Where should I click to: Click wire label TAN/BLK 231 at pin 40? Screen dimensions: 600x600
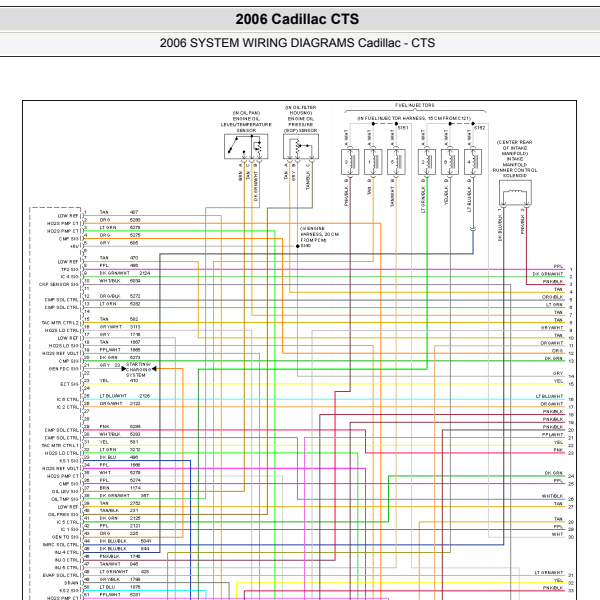[x=119, y=510]
